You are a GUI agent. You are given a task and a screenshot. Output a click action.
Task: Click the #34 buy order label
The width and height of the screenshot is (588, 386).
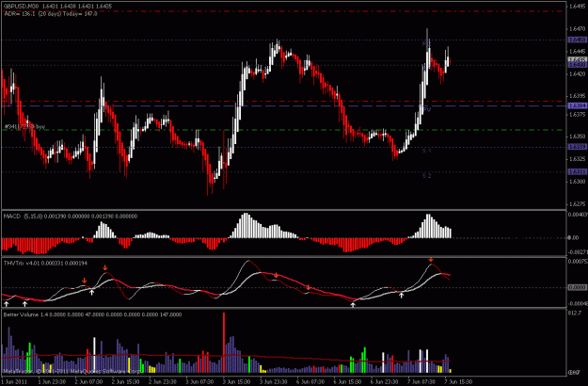tap(24, 127)
